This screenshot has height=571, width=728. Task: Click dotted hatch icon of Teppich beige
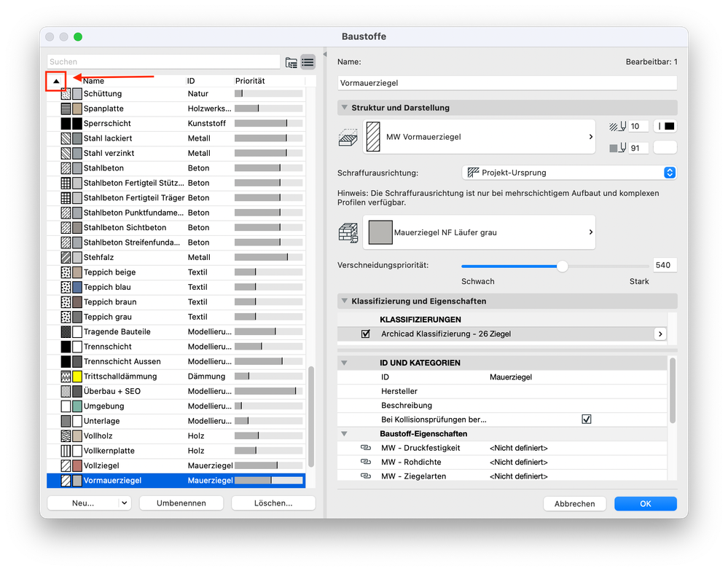tap(66, 272)
